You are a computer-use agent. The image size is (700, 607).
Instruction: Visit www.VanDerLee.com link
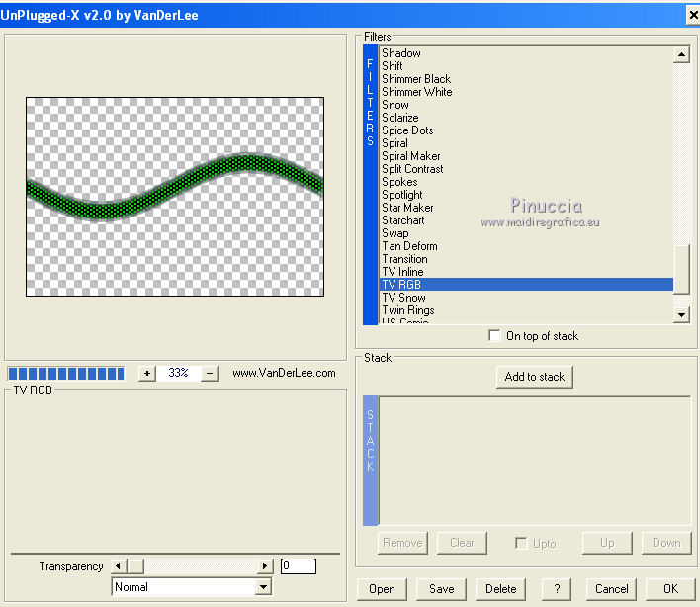[284, 373]
